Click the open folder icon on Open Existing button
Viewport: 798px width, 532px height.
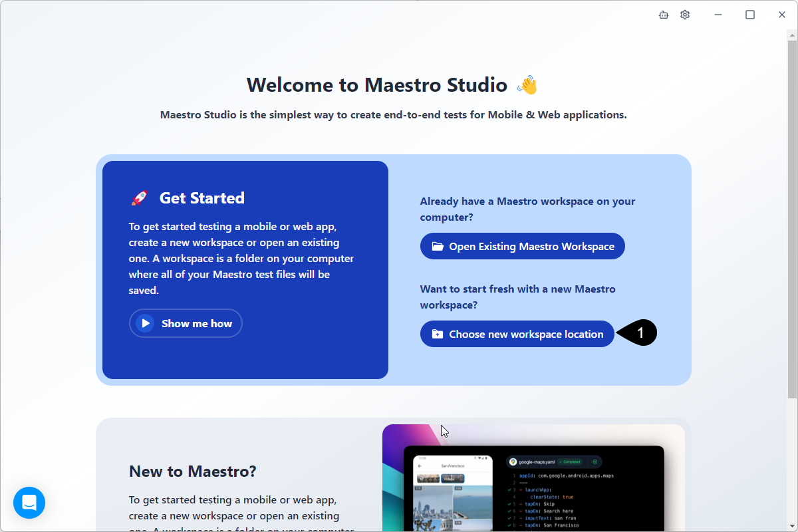pyautogui.click(x=437, y=246)
